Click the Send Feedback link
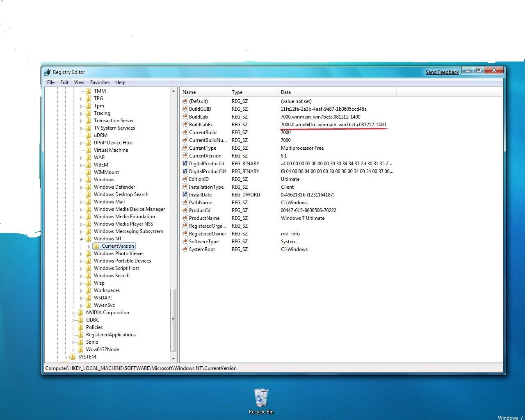This screenshot has width=525, height=420. [x=442, y=72]
